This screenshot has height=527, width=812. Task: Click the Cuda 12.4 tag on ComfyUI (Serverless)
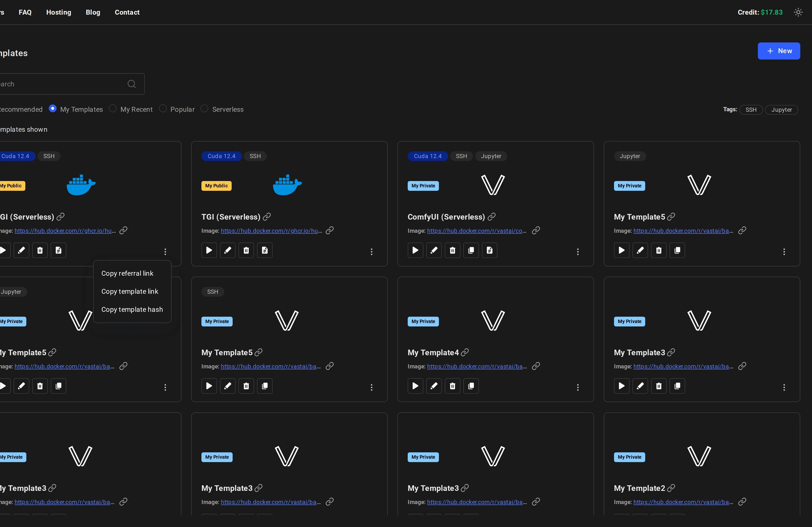(427, 156)
